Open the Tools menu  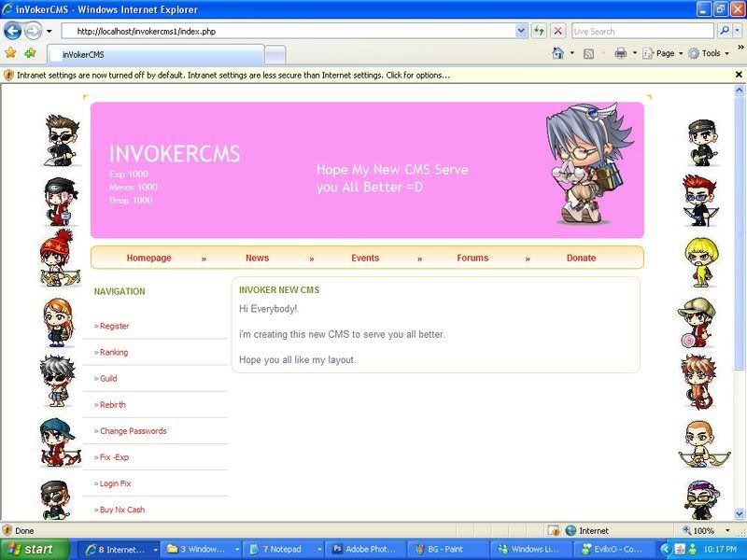pyautogui.click(x=709, y=53)
